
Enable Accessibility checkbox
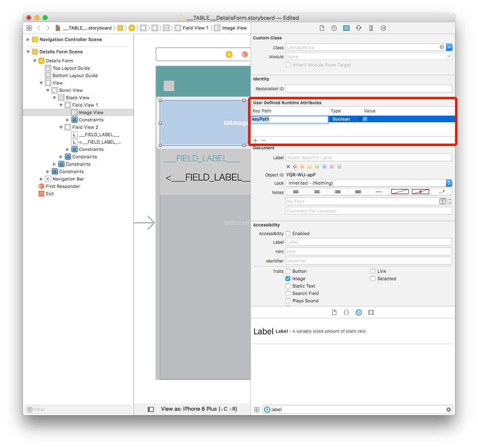click(288, 233)
